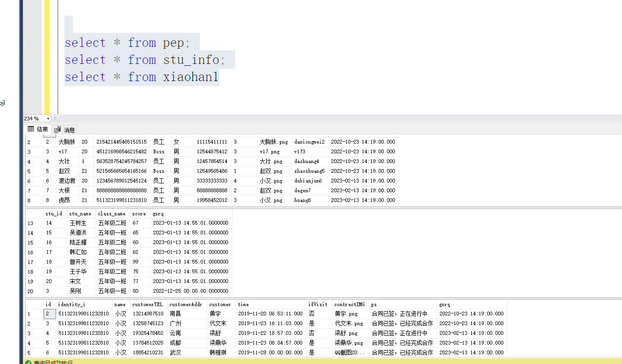The image size is (622, 364).
Task: Select the customerTEL column header
Action: point(148,304)
